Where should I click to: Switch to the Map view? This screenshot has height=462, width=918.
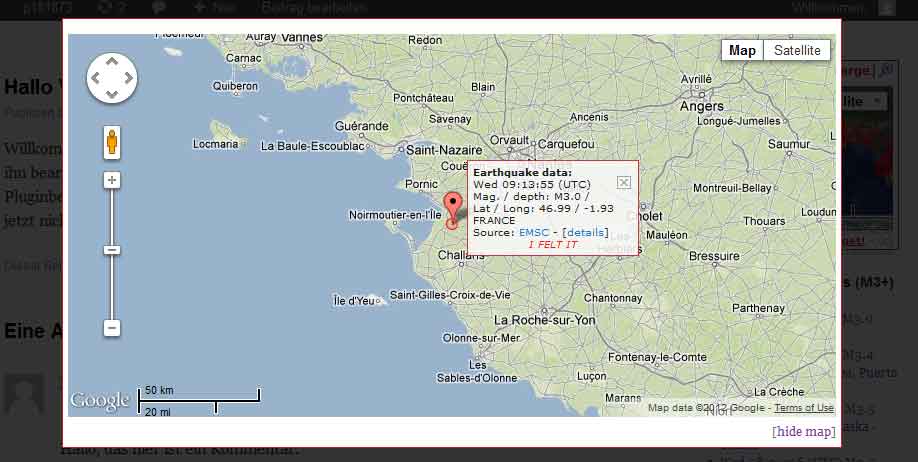coord(742,50)
